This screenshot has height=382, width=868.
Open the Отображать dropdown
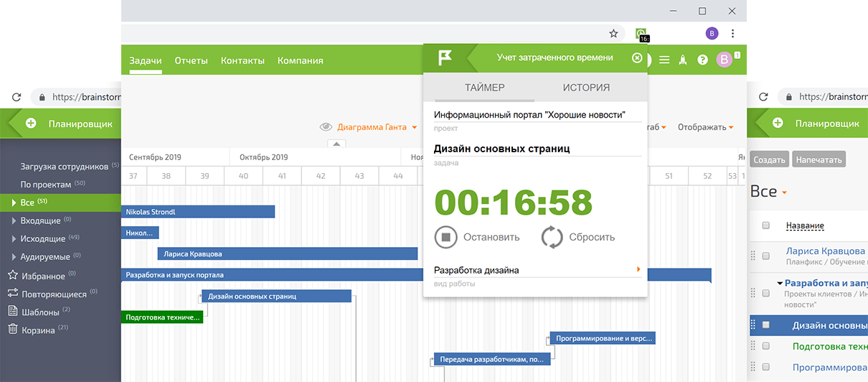[705, 127]
